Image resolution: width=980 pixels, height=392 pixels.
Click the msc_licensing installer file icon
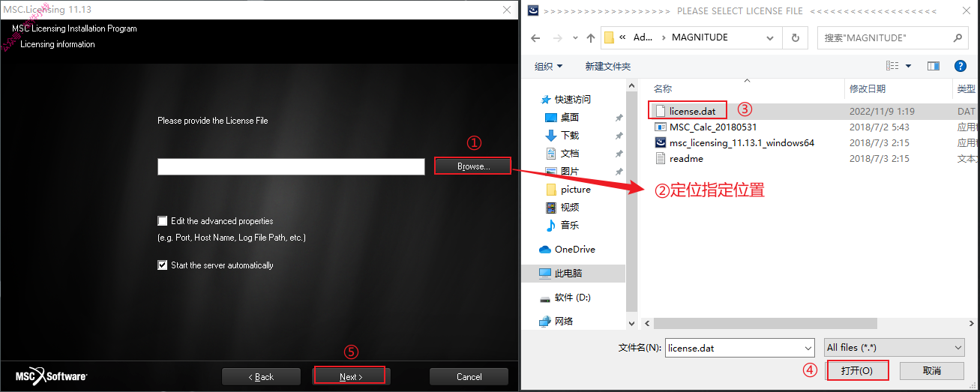pyautogui.click(x=661, y=142)
